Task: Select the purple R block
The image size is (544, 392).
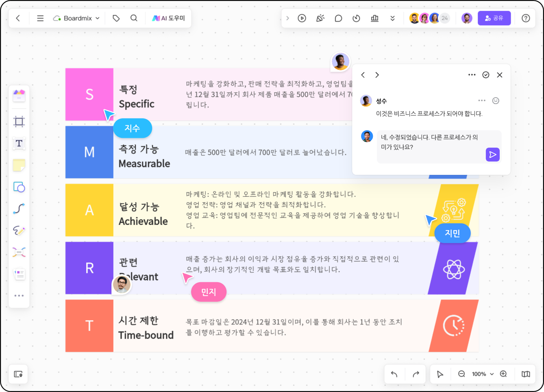Action: pos(89,268)
